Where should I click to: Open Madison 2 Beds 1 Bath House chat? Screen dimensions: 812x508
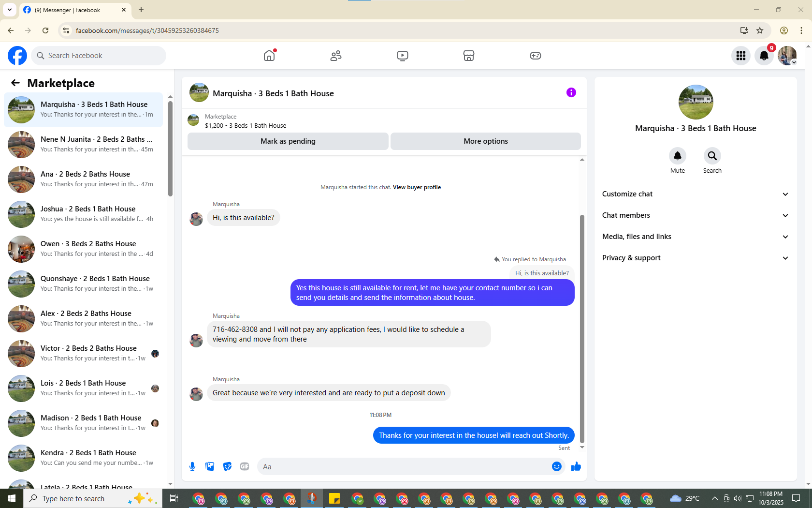(83, 423)
